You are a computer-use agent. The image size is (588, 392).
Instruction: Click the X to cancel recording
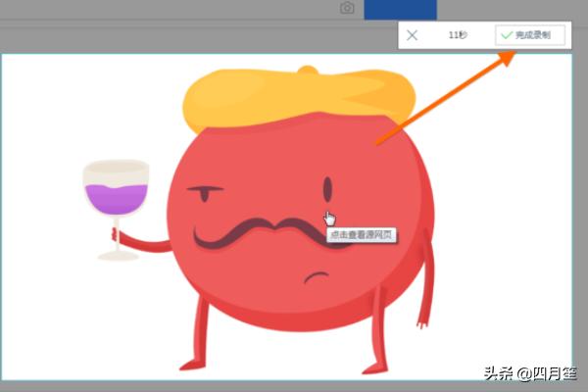pos(413,34)
